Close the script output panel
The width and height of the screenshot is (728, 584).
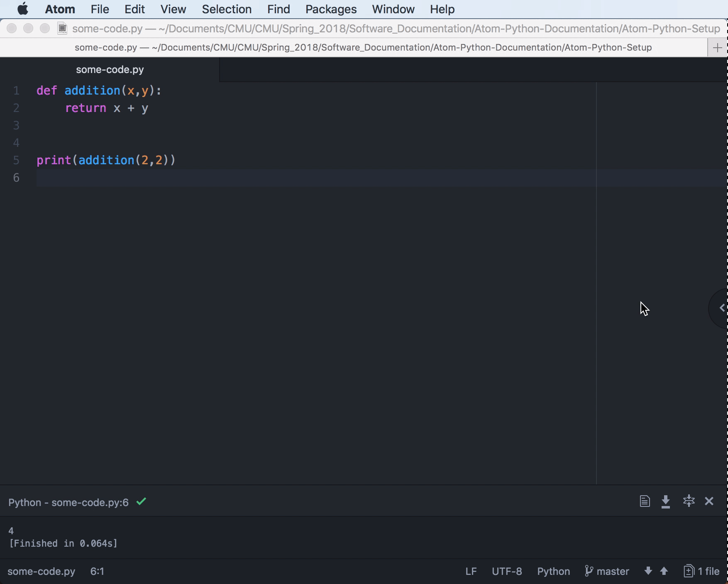[x=709, y=501]
